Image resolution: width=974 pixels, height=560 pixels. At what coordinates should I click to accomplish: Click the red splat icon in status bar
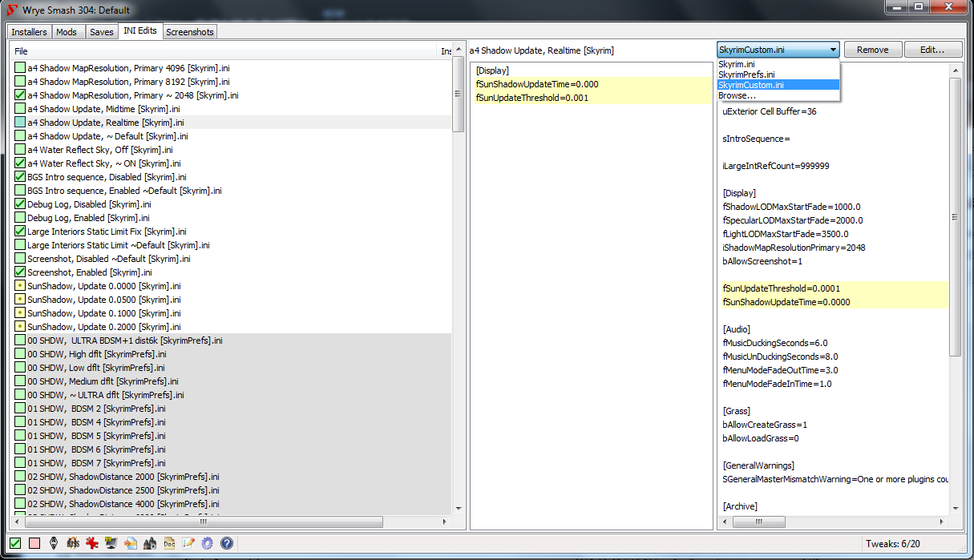pyautogui.click(x=92, y=543)
